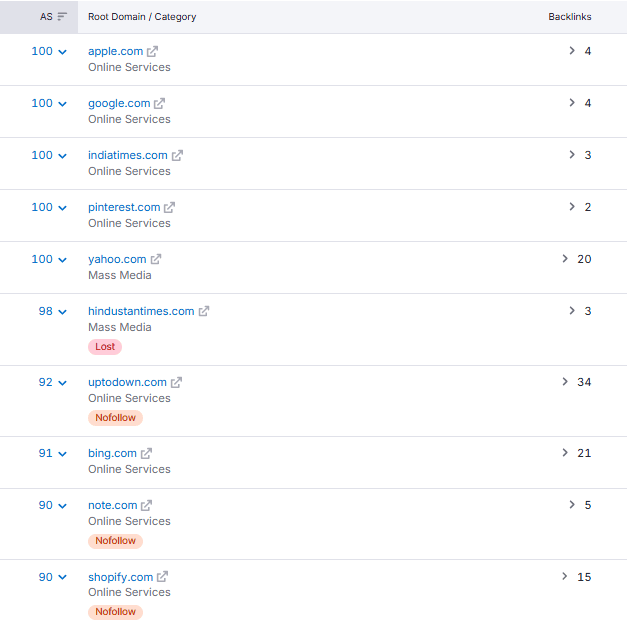The width and height of the screenshot is (627, 624).
Task: Expand backlinks chevron for google.com
Action: point(572,102)
